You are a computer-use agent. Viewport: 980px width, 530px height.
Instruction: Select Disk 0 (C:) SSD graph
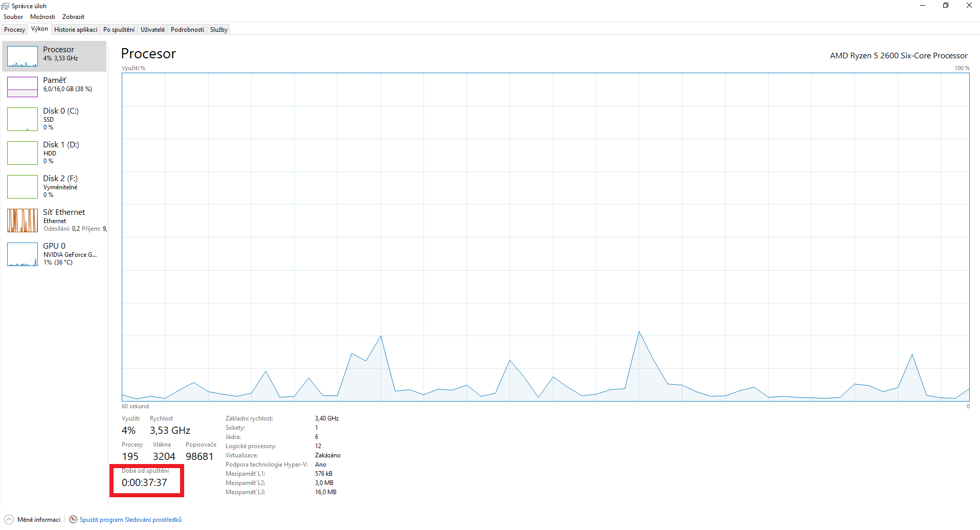(23, 119)
